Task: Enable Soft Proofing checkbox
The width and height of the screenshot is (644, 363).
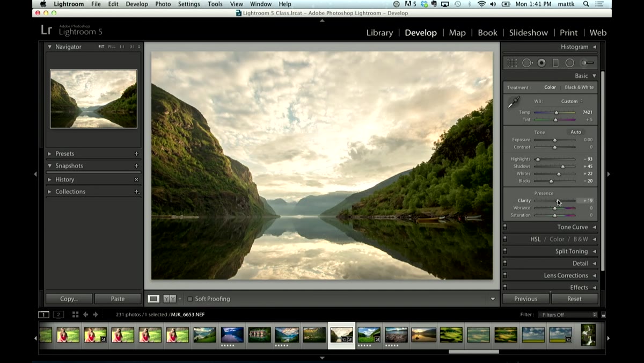Action: pos(190,299)
